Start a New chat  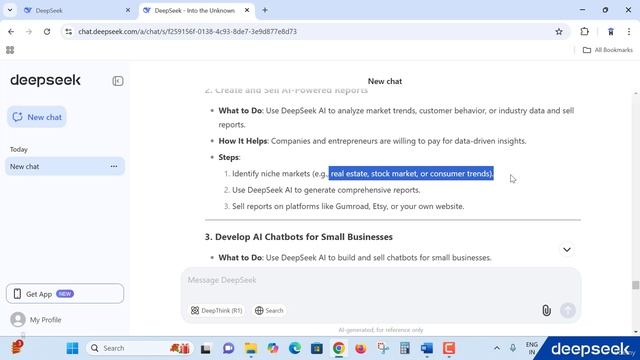tap(37, 117)
